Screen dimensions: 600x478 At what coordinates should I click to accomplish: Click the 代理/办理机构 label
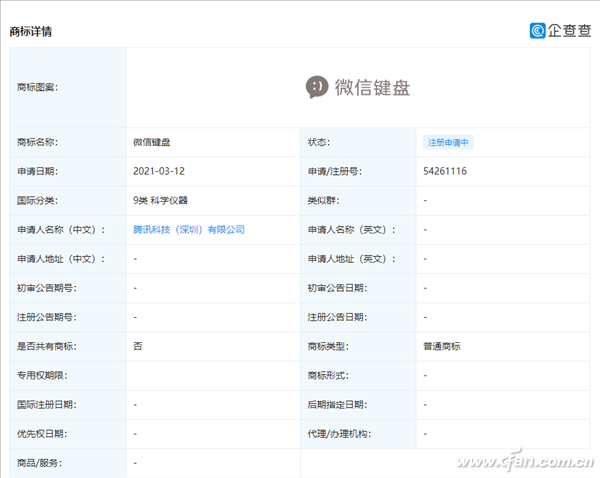point(339,434)
